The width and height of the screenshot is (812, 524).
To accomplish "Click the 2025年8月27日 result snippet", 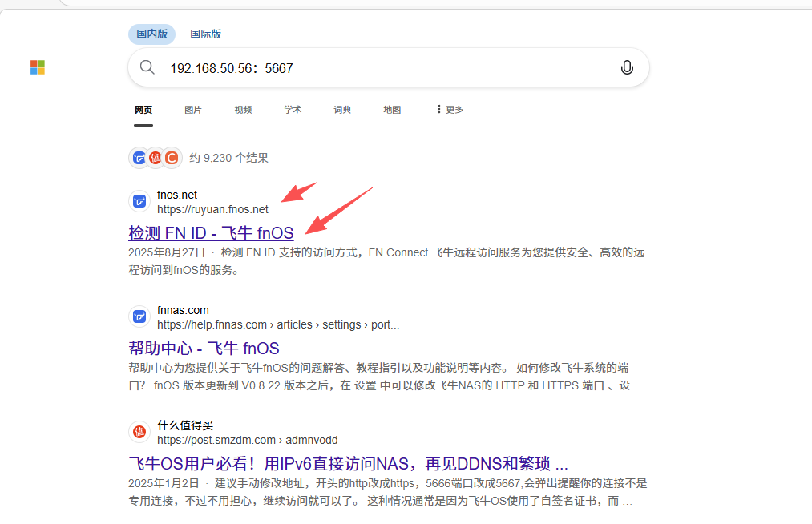I will pyautogui.click(x=386, y=261).
